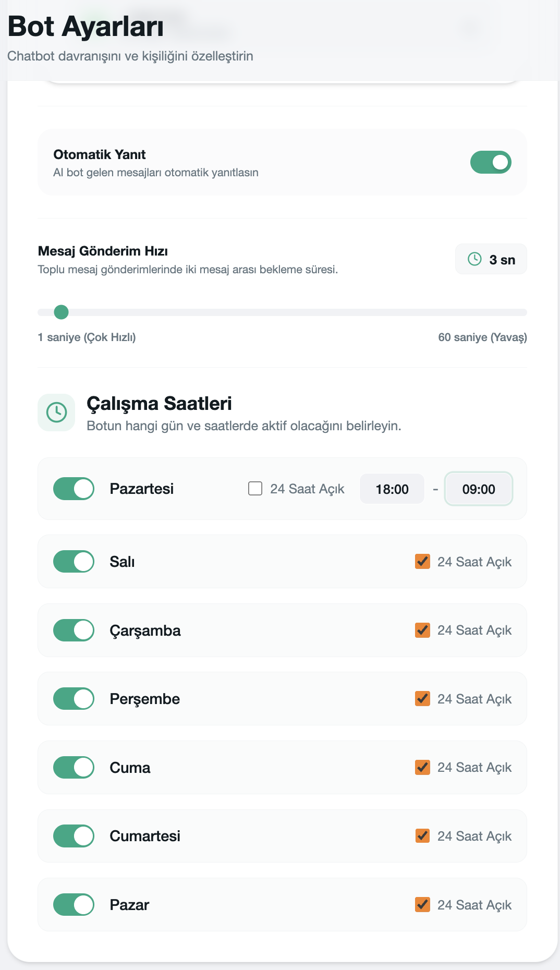This screenshot has height=970, width=560.
Task: Disable the Cumartesi day toggle
Action: coord(74,836)
